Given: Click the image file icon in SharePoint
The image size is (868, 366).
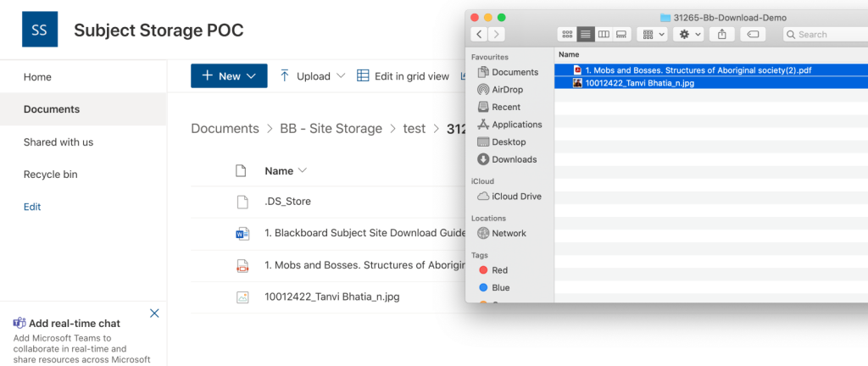Looking at the screenshot, I should tap(242, 297).
